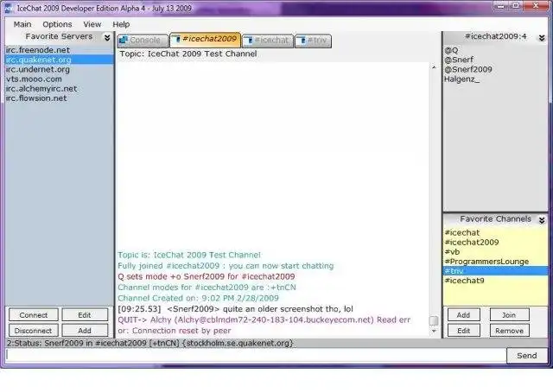Switch to the #icechat tab
The image size is (553, 392).
268,41
